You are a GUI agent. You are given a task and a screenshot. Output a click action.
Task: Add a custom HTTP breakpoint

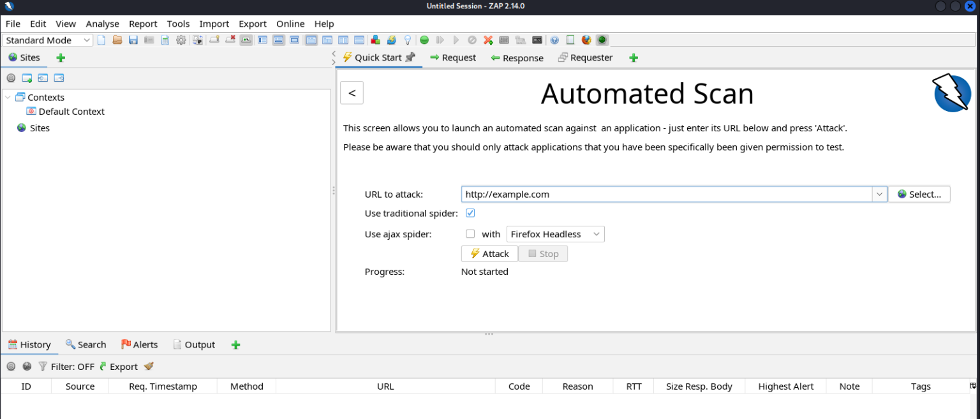[487, 40]
